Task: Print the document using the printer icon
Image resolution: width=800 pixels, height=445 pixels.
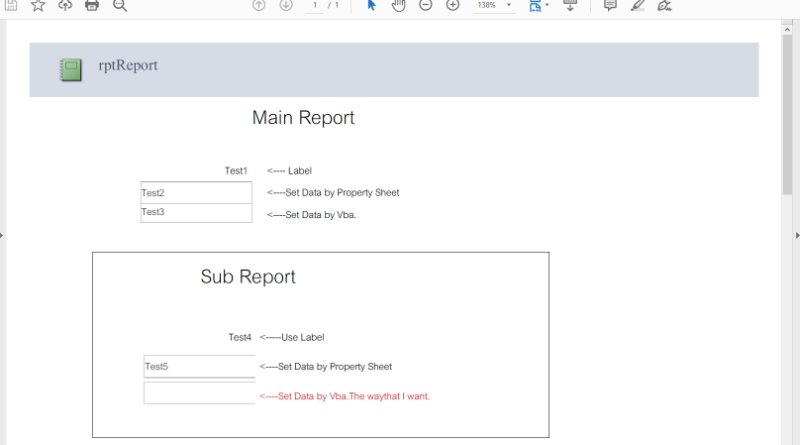Action: (x=92, y=5)
